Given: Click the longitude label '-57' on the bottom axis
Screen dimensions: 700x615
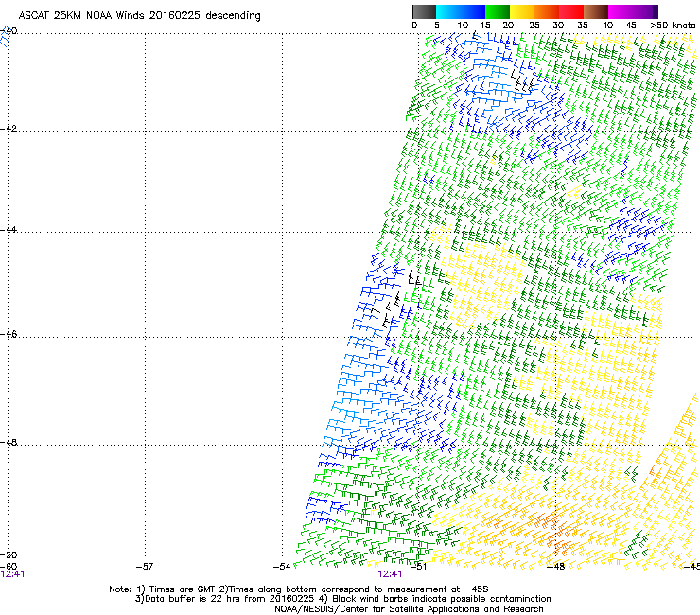Looking at the screenshot, I should tap(144, 567).
